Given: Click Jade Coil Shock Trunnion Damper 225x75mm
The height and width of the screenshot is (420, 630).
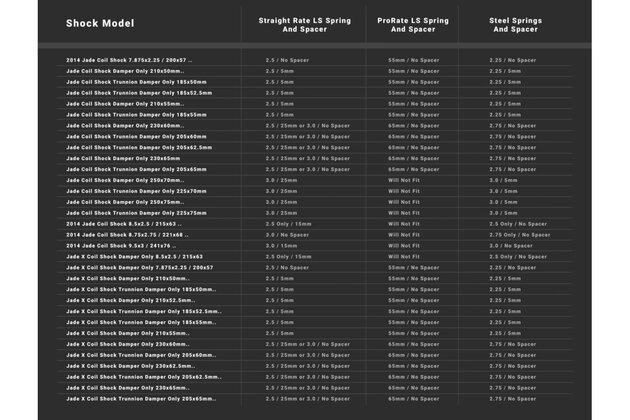Looking at the screenshot, I should (x=137, y=212).
